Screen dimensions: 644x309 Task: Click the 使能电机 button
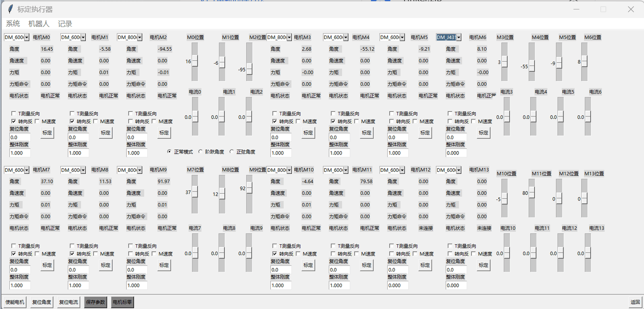(x=15, y=302)
